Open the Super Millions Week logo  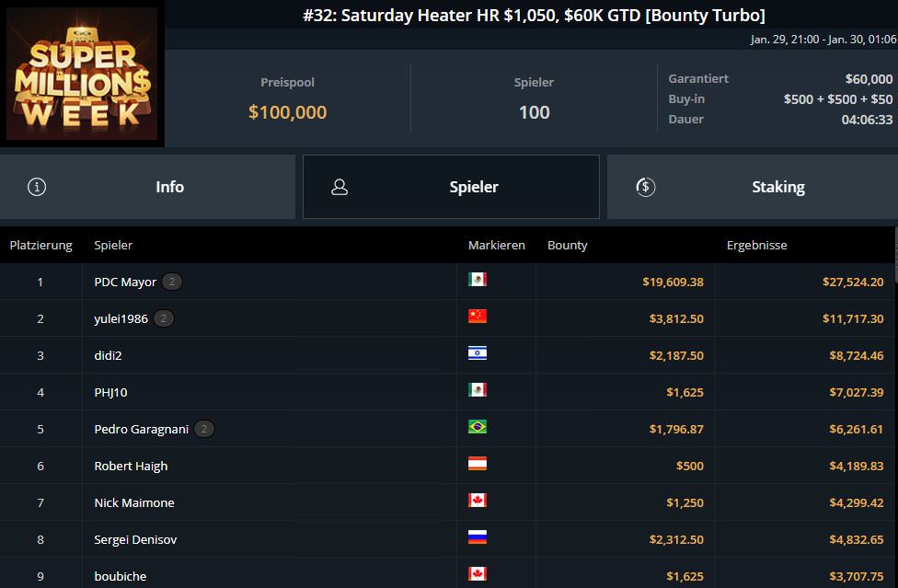82,74
